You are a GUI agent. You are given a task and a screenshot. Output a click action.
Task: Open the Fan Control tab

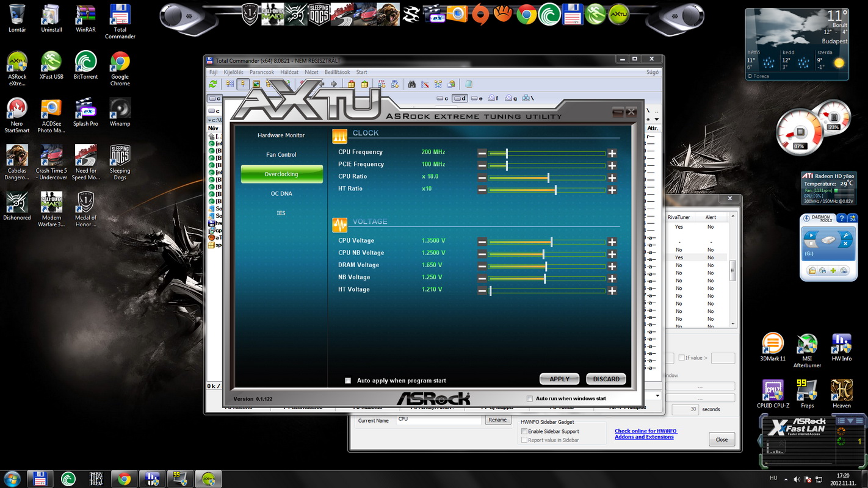pos(281,155)
